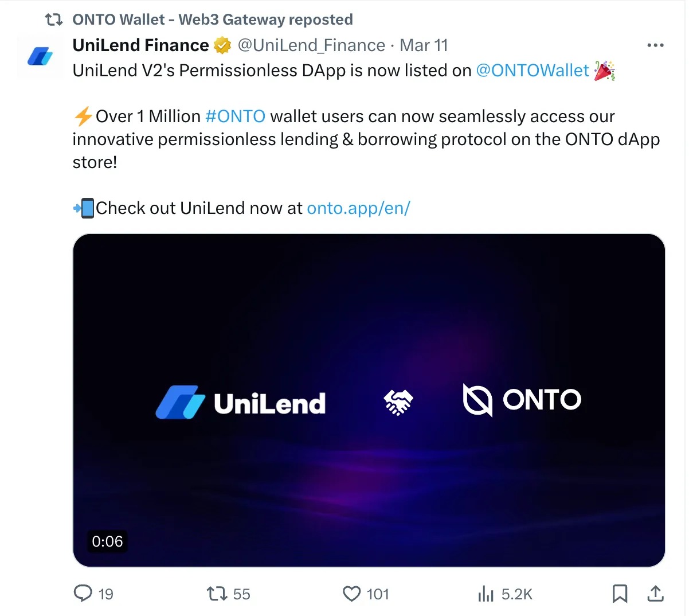Image resolution: width=689 pixels, height=616 pixels.
Task: Open UniLend Finance display name
Action: (x=140, y=45)
